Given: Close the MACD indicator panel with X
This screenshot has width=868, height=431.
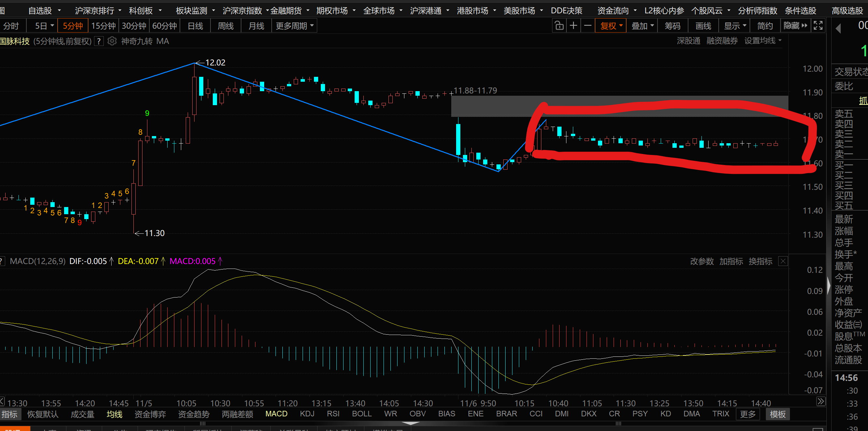Looking at the screenshot, I should [783, 261].
